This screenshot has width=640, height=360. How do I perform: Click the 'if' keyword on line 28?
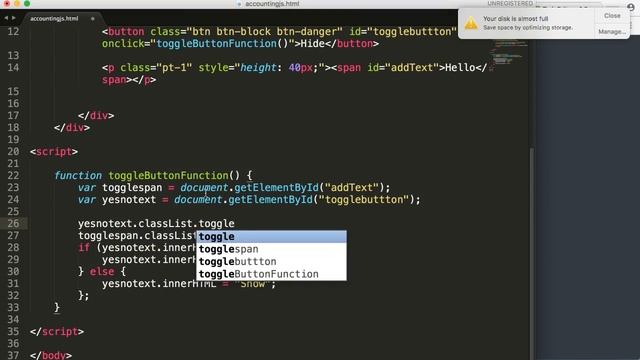click(x=84, y=248)
